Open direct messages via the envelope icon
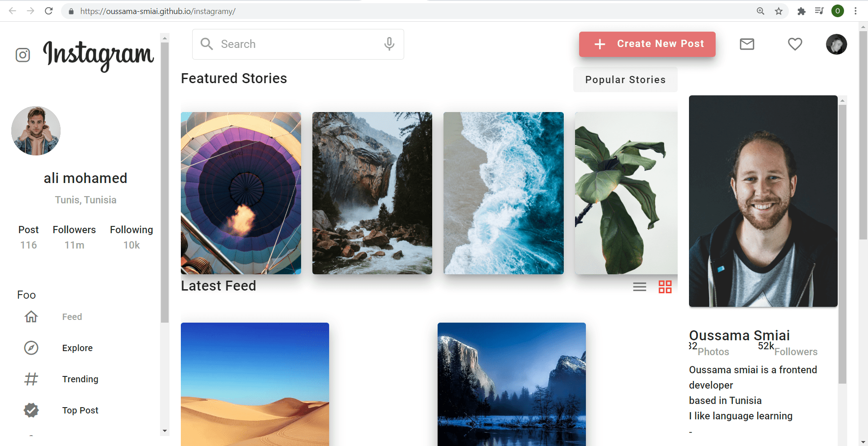Image resolution: width=868 pixels, height=446 pixels. click(747, 44)
